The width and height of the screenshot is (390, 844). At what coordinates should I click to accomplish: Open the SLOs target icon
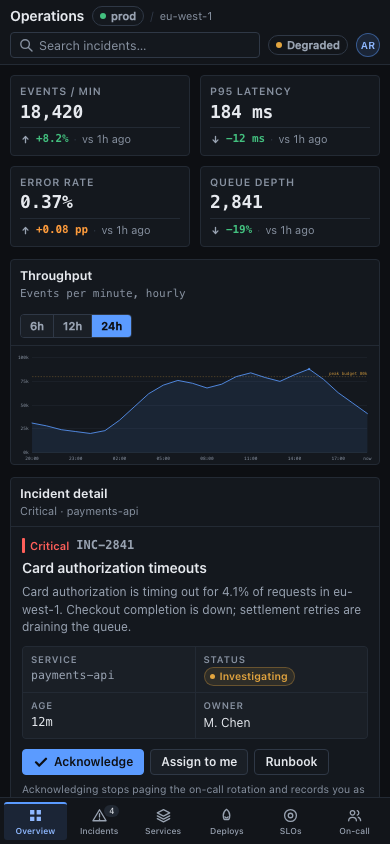(x=290, y=815)
